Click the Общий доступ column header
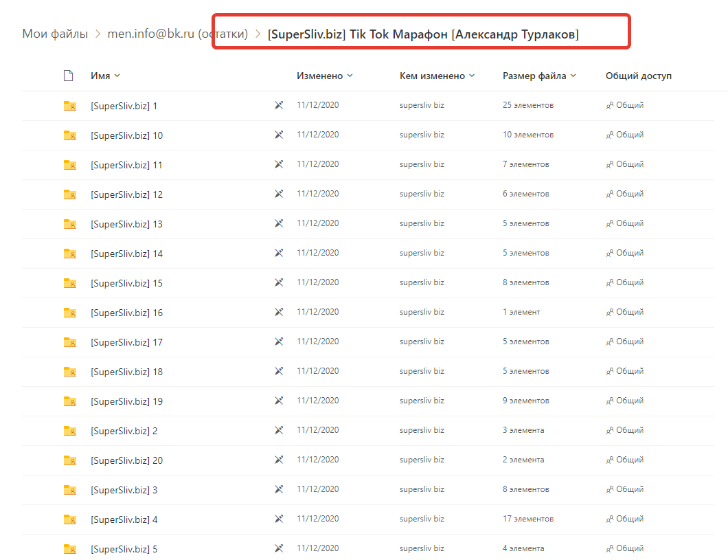This screenshot has height=560, width=728. (639, 76)
